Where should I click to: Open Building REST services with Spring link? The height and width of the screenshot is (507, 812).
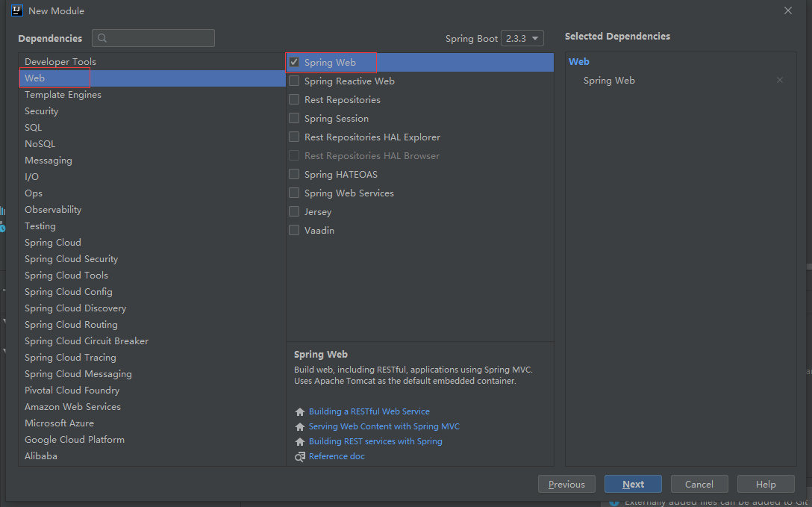[375, 442]
